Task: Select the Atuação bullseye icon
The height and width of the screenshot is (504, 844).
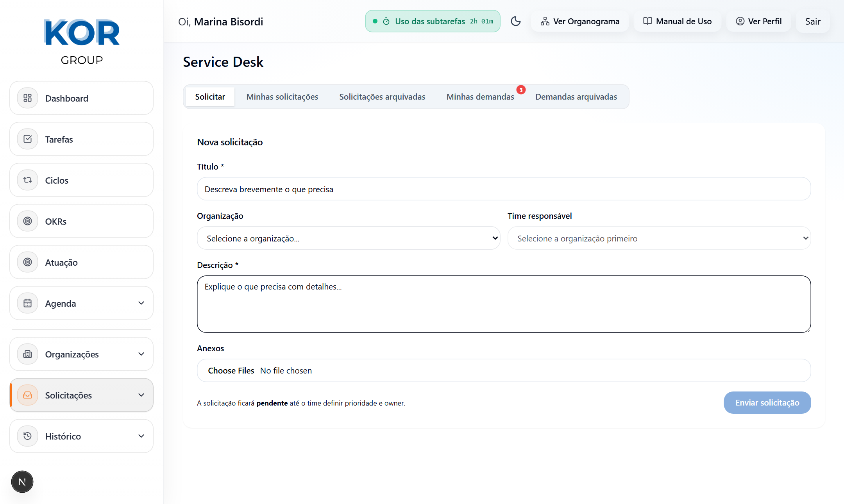Action: click(27, 262)
